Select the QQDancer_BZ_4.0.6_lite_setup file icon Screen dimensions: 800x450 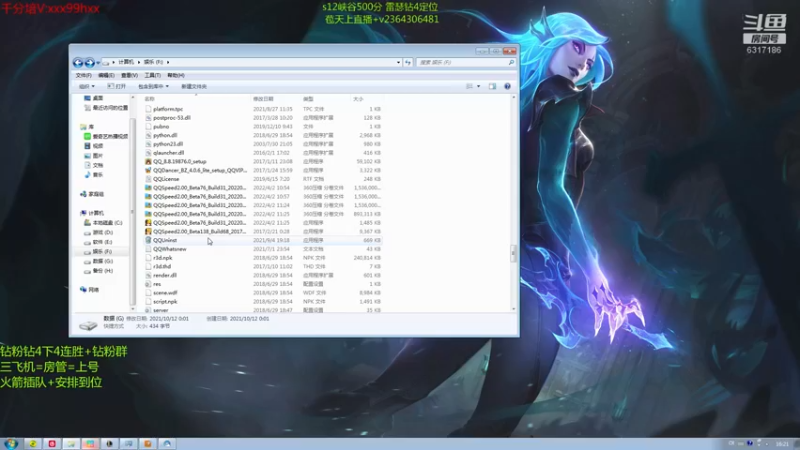tap(148, 170)
